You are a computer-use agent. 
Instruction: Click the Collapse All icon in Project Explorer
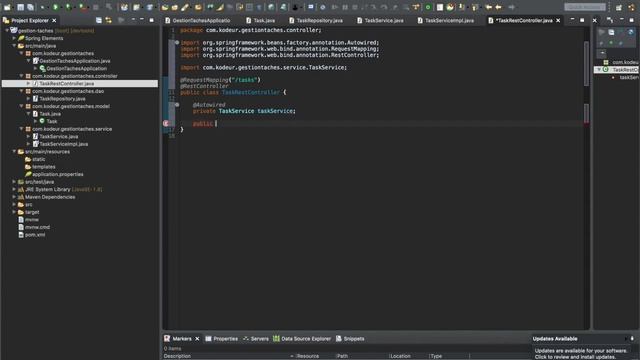99,20
